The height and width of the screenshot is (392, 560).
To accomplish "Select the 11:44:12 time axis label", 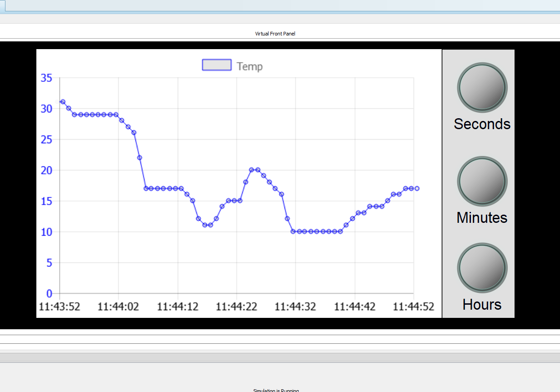I will 177,307.
